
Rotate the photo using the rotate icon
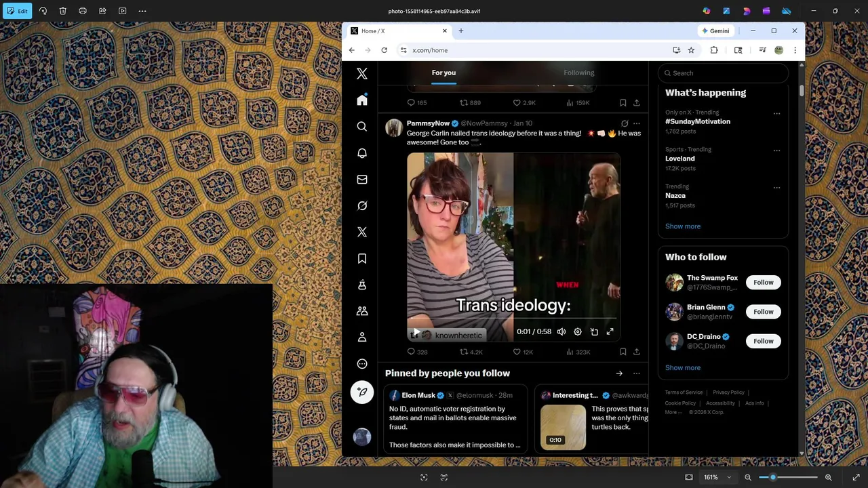[x=43, y=11]
